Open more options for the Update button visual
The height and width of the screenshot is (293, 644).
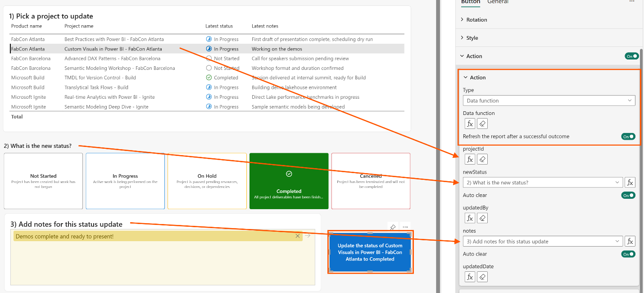click(405, 227)
